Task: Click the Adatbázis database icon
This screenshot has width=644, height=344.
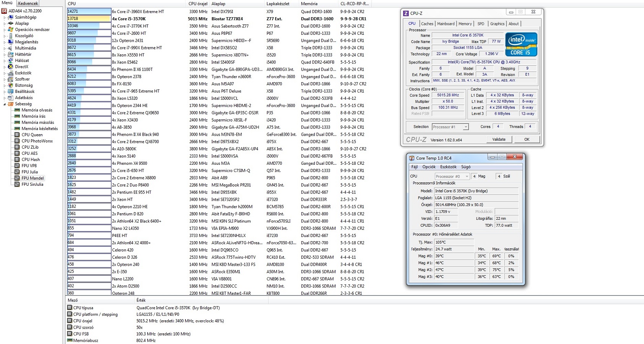Action: click(x=11, y=97)
